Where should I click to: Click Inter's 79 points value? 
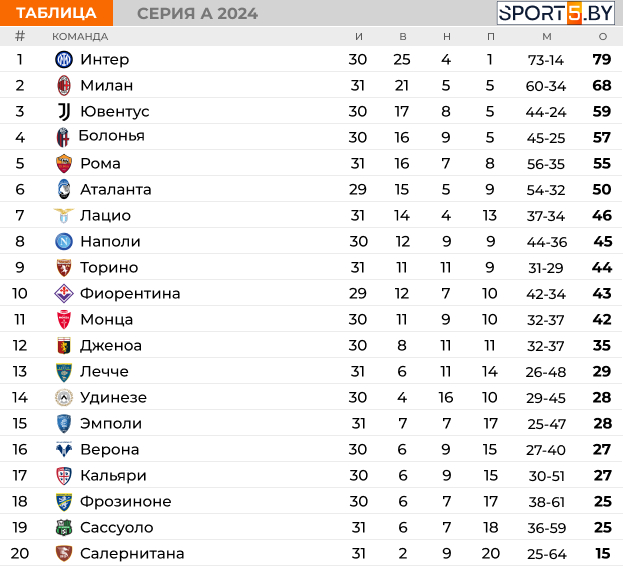tap(601, 59)
